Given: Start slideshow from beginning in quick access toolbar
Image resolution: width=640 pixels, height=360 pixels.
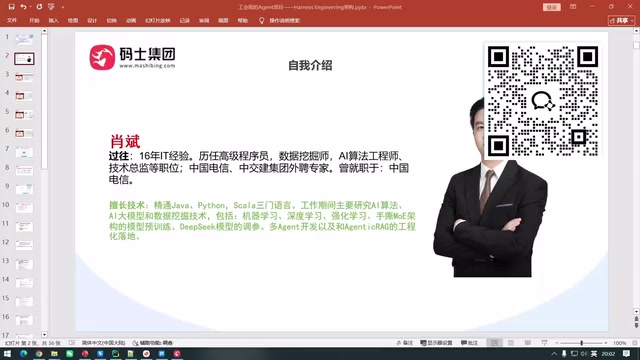Looking at the screenshot, I should 51,7.
